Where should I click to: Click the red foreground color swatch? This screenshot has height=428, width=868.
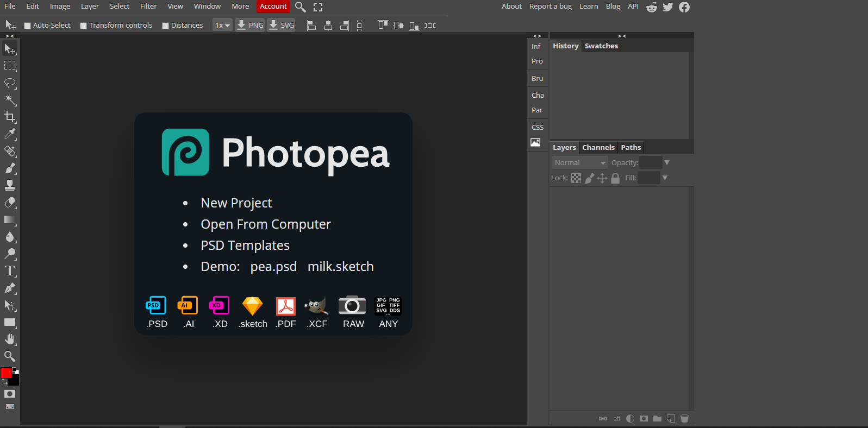tap(6, 373)
